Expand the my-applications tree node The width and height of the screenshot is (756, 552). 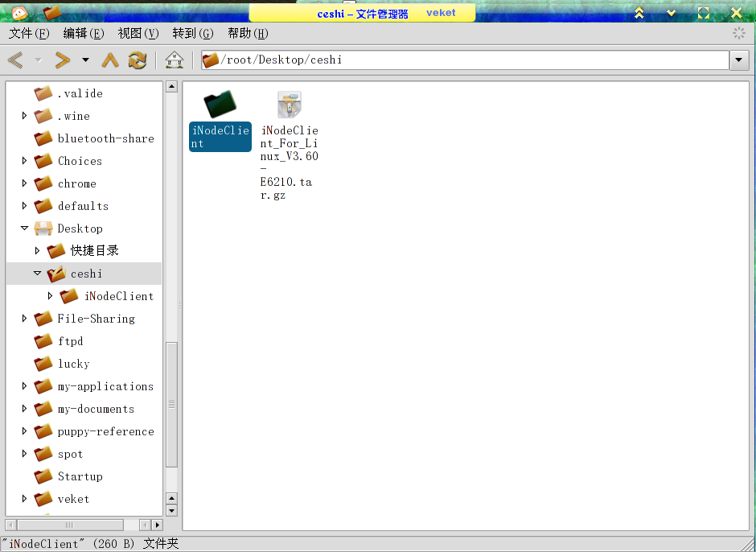[x=24, y=386]
